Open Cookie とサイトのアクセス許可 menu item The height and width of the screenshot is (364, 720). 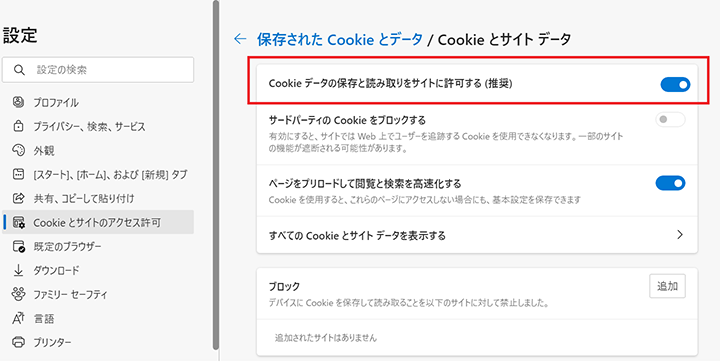pyautogui.click(x=98, y=223)
